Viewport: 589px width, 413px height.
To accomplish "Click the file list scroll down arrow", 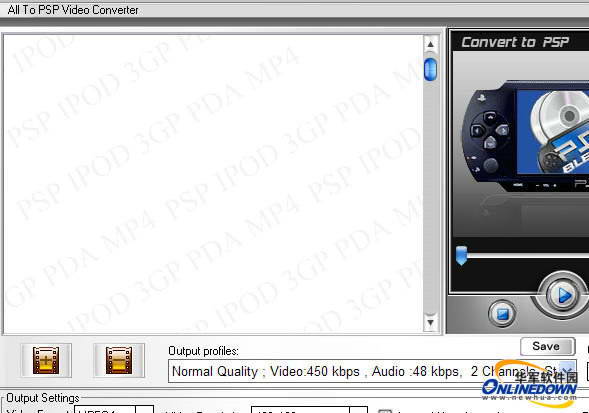I will coord(430,322).
